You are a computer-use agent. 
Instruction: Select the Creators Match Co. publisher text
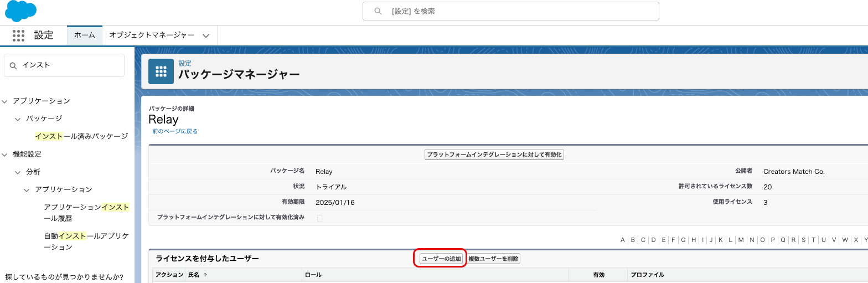point(794,172)
